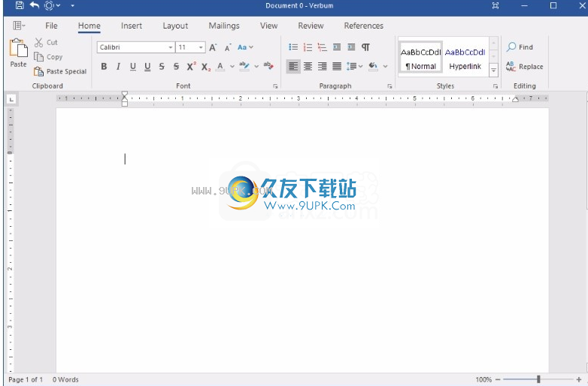Click the Copy button
588x386 pixels.
coord(48,57)
